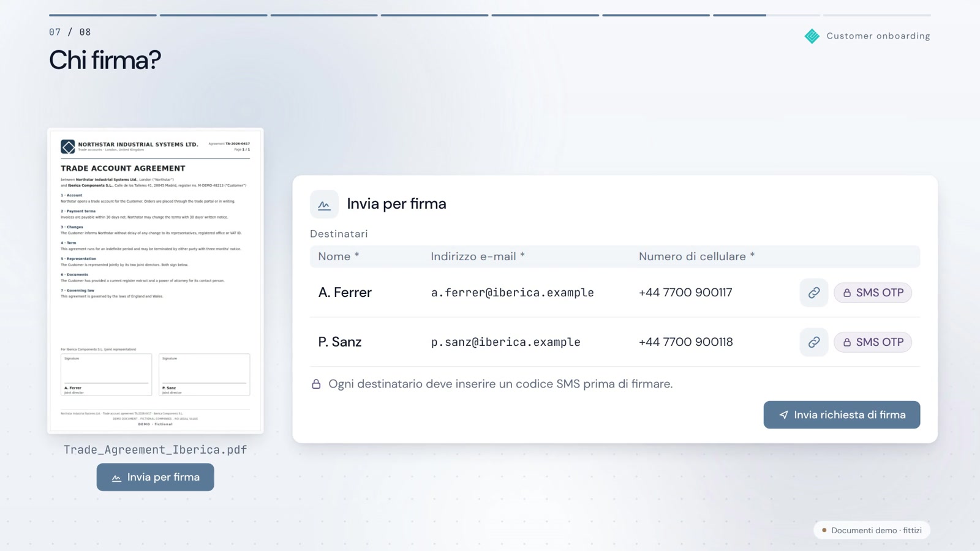Click SMS OTP badge for A. Ferrer
The height and width of the screenshot is (551, 980).
point(873,293)
